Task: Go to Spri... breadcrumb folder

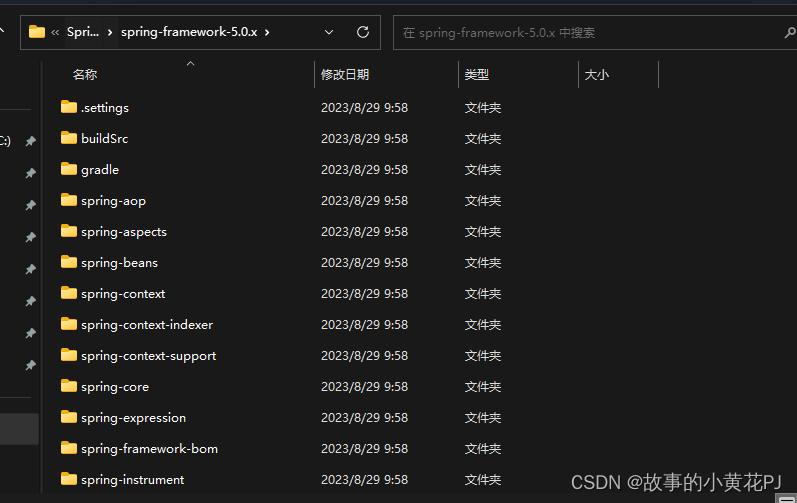Action: pyautogui.click(x=83, y=32)
